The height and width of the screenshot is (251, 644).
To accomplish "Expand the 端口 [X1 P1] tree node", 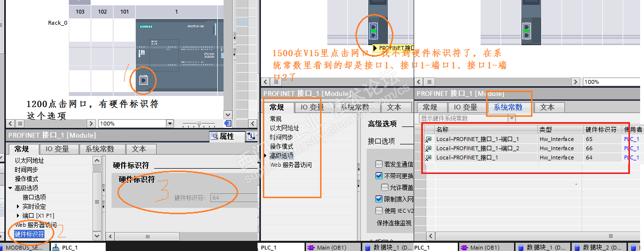I will [x=19, y=216].
